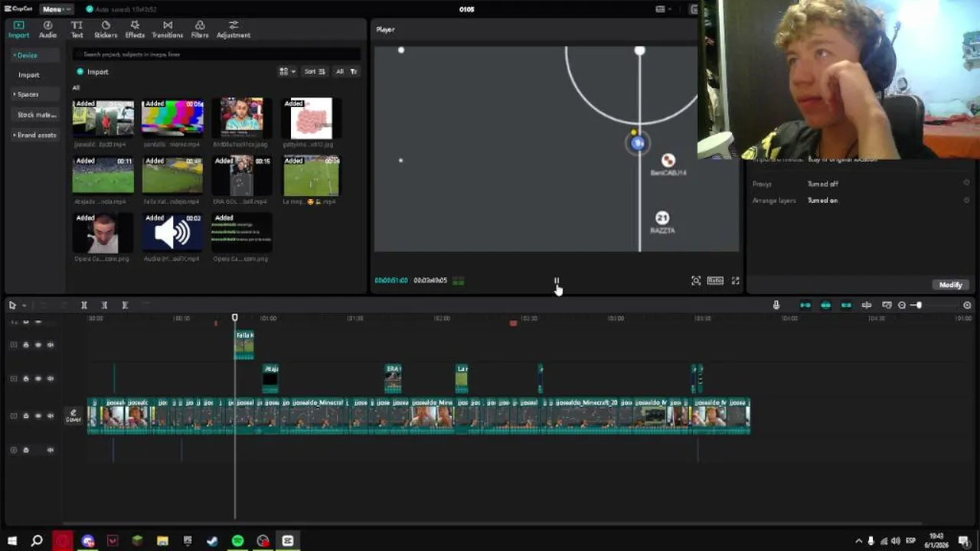Screen dimensions: 980x551
Task: Click the full-view scan icon in player
Action: (x=696, y=281)
